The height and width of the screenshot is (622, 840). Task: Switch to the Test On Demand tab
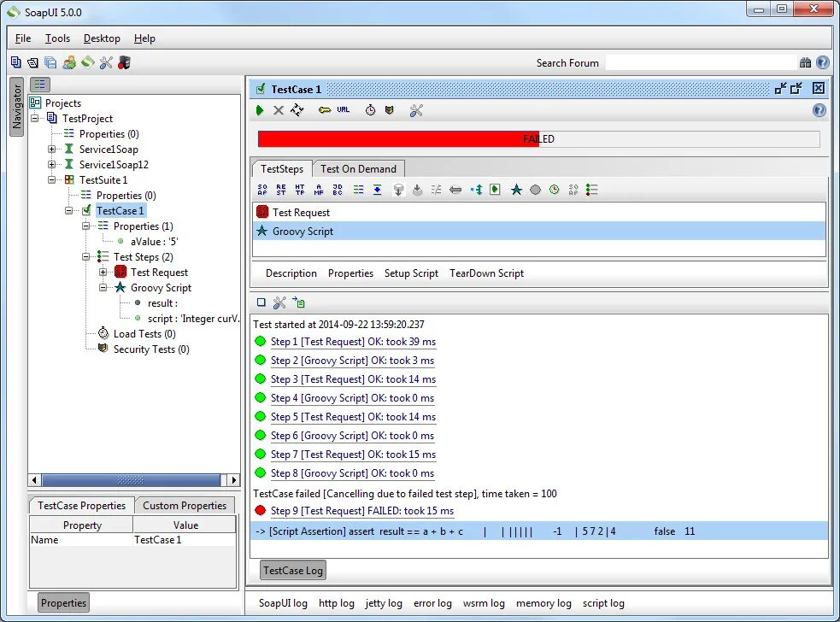pyautogui.click(x=358, y=169)
